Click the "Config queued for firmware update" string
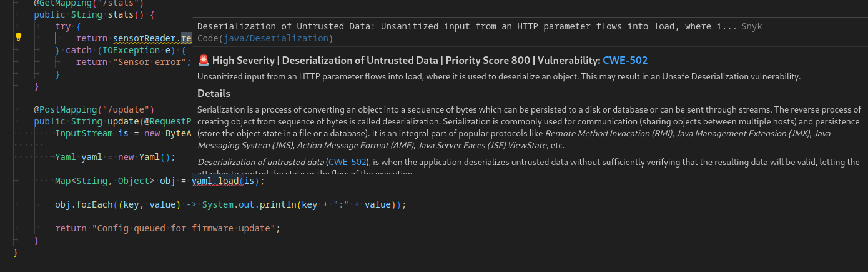868x272 pixels. pos(183,228)
